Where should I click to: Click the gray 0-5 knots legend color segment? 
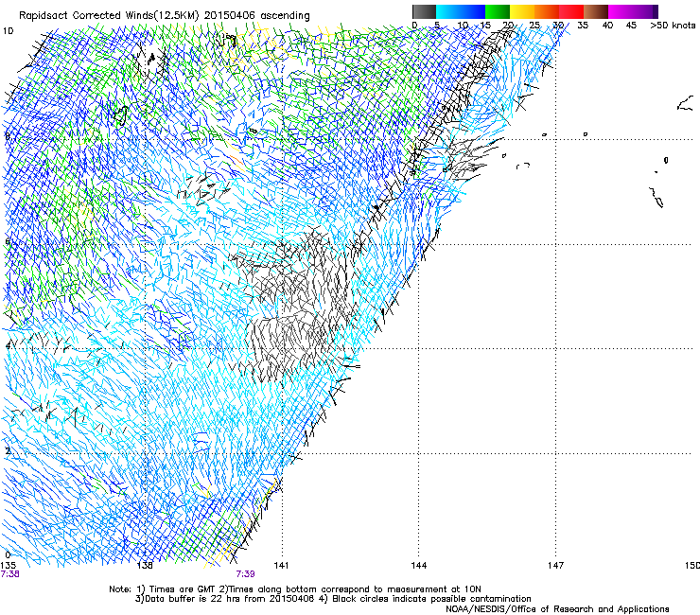(x=424, y=11)
